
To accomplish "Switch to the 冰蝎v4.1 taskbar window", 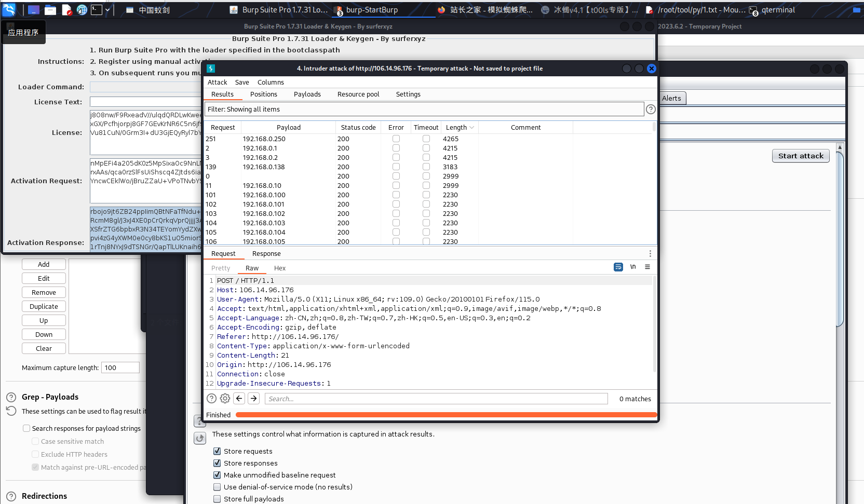I will (589, 10).
